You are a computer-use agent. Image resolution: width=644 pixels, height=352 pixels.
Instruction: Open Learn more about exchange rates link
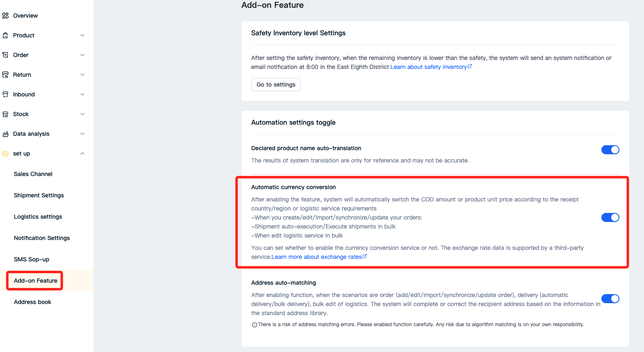(319, 257)
